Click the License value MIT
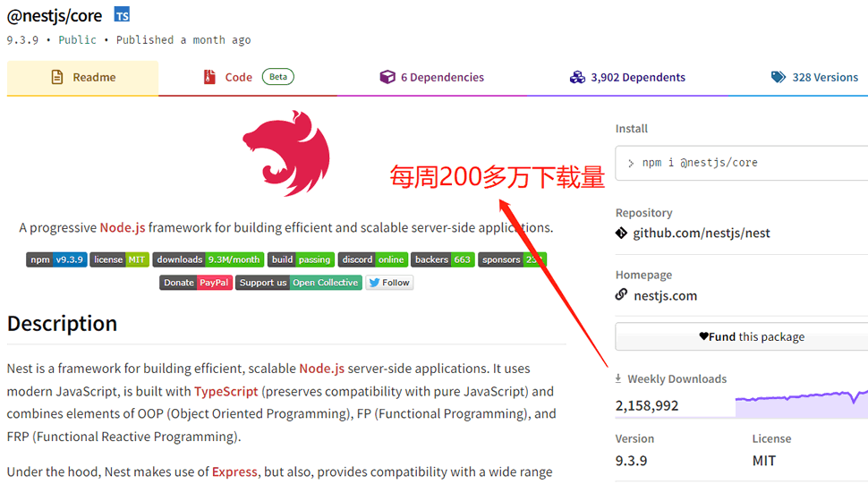Image resolution: width=868 pixels, height=484 pixels. coord(764,460)
